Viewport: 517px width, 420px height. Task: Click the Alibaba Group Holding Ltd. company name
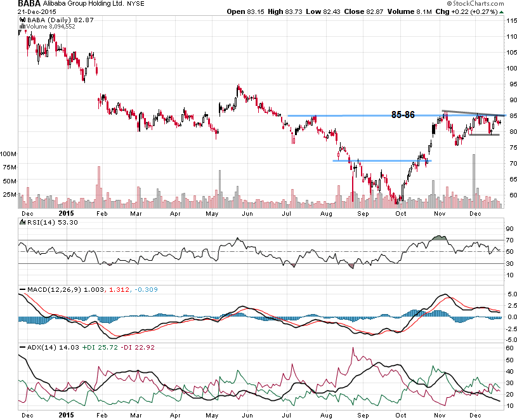(x=84, y=4)
